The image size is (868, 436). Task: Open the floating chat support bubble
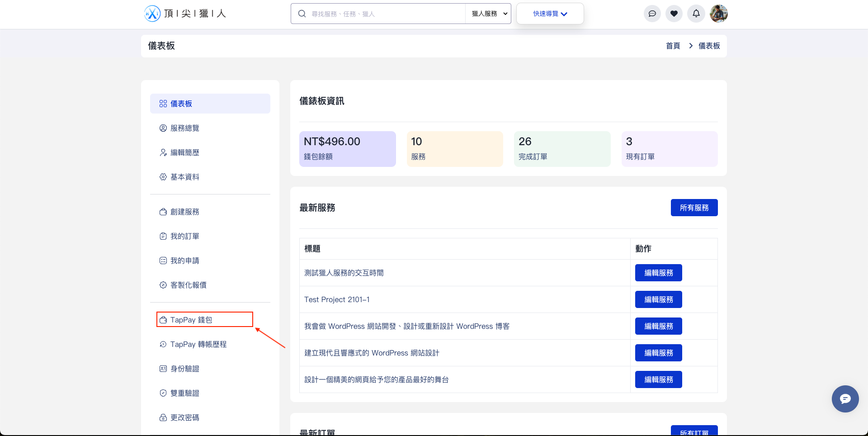845,399
